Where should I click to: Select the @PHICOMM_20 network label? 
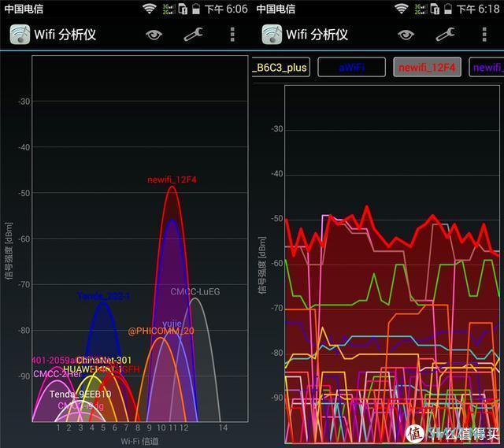[161, 331]
